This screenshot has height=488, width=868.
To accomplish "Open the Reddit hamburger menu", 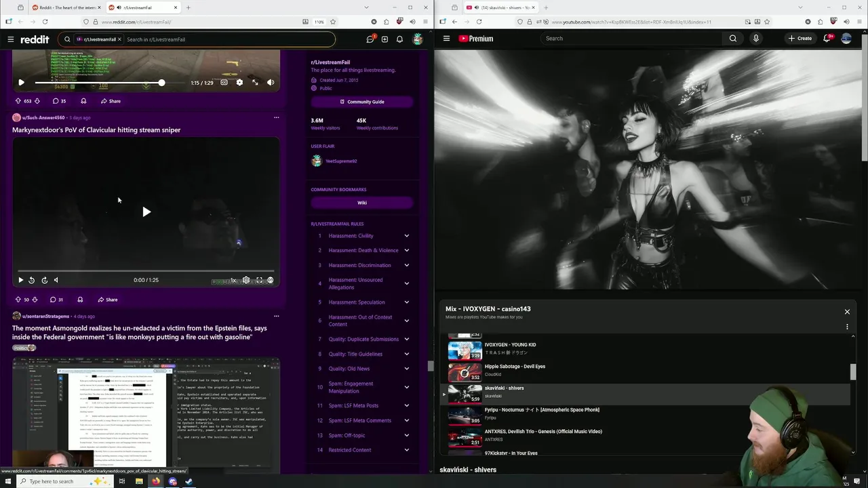I will coord(10,39).
